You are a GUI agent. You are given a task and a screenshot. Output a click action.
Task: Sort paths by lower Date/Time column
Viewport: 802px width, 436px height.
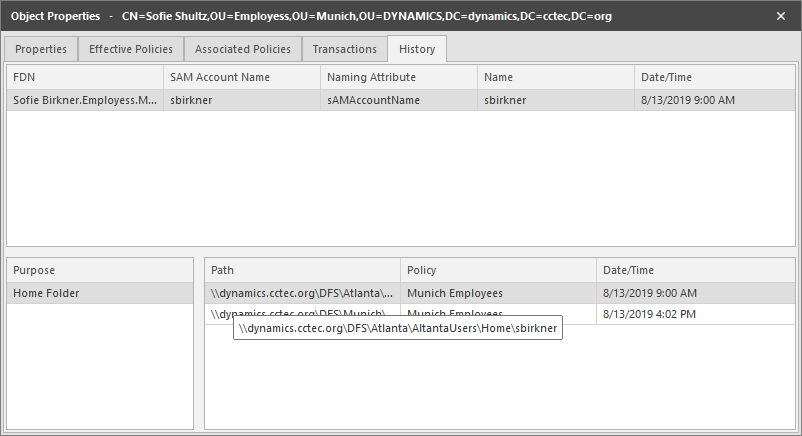(x=694, y=270)
